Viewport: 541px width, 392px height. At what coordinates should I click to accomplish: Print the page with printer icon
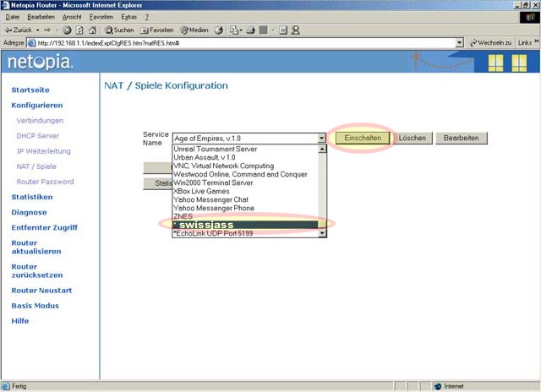pyautogui.click(x=250, y=30)
